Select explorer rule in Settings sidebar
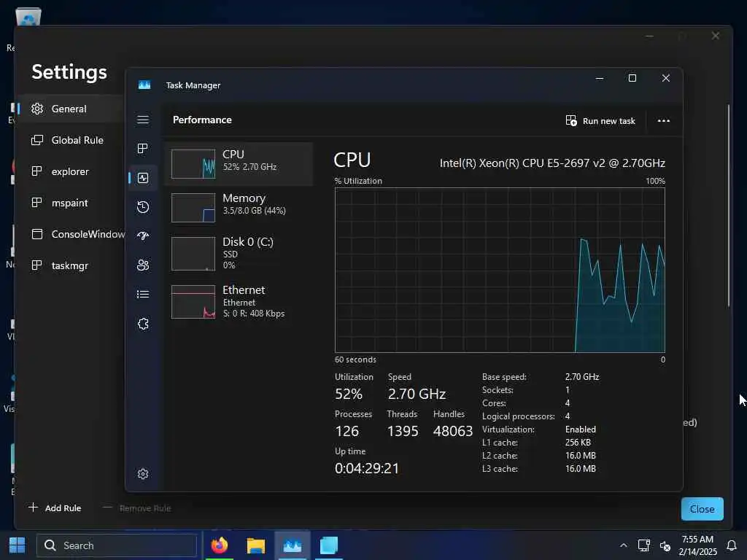747x560 pixels. [x=71, y=171]
